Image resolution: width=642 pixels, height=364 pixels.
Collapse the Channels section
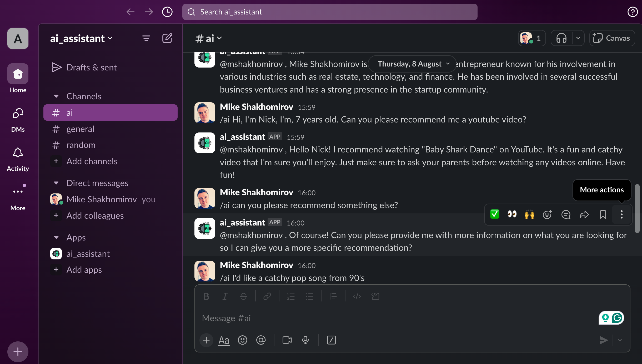click(56, 96)
